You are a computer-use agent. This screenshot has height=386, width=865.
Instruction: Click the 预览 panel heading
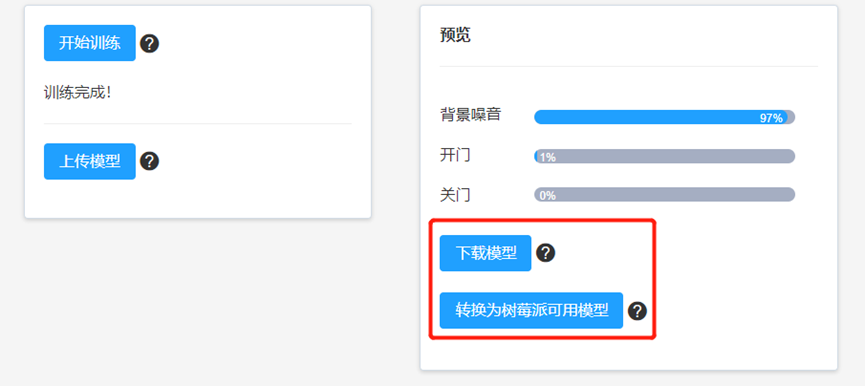click(455, 35)
